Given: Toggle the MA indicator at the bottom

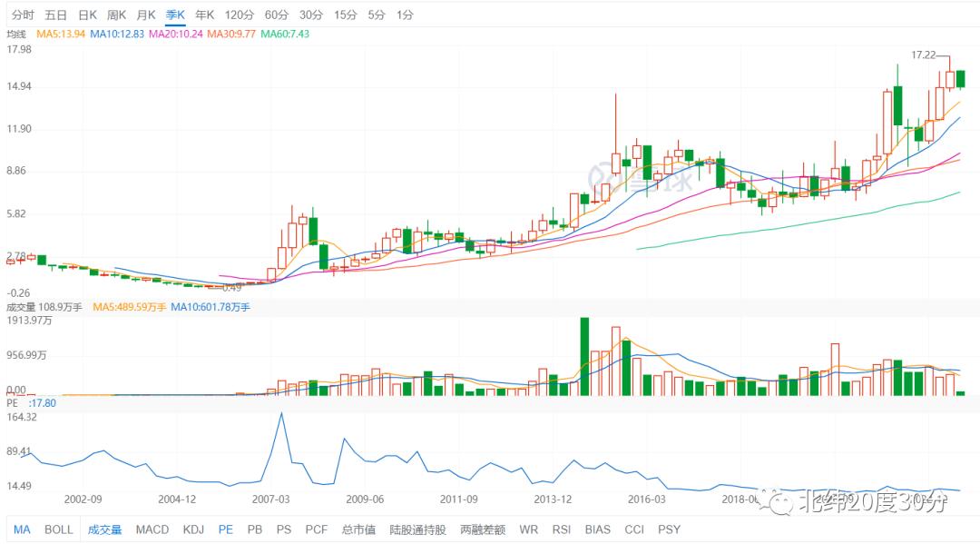Looking at the screenshot, I should click(22, 529).
